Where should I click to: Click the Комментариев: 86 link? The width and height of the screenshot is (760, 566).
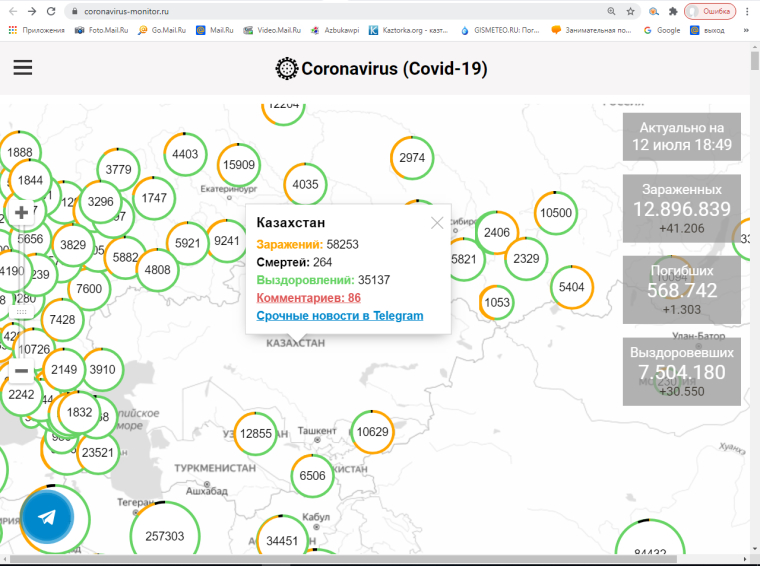(x=308, y=298)
